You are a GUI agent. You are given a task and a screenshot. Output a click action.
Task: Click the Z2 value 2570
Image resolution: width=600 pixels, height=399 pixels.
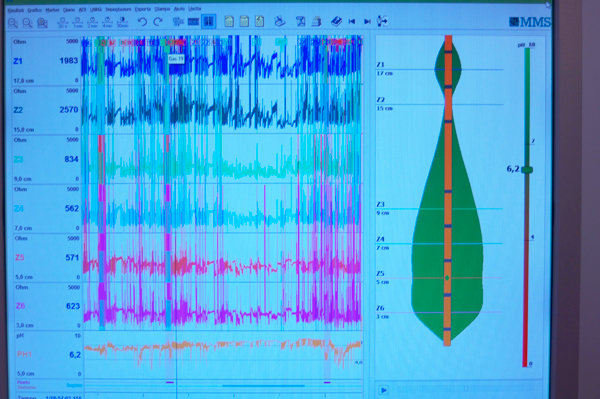point(68,110)
